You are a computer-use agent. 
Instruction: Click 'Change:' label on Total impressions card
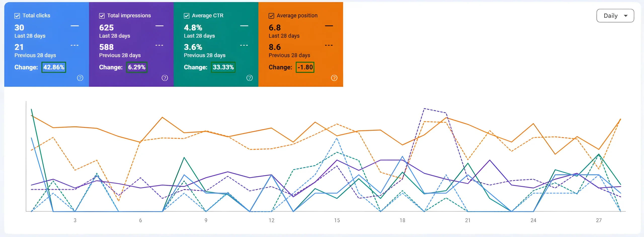pyautogui.click(x=111, y=67)
